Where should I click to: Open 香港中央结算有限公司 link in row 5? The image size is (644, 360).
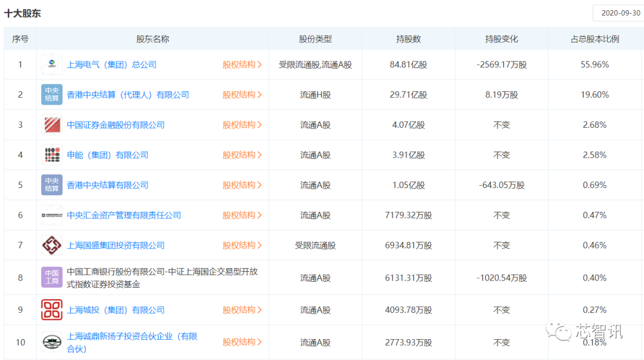pos(107,185)
